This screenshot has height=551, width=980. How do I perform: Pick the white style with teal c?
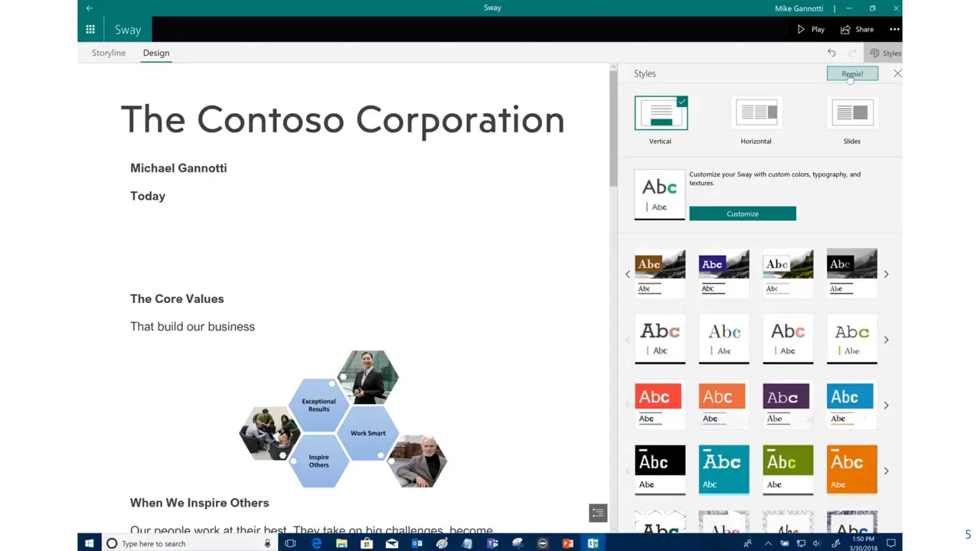(724, 339)
